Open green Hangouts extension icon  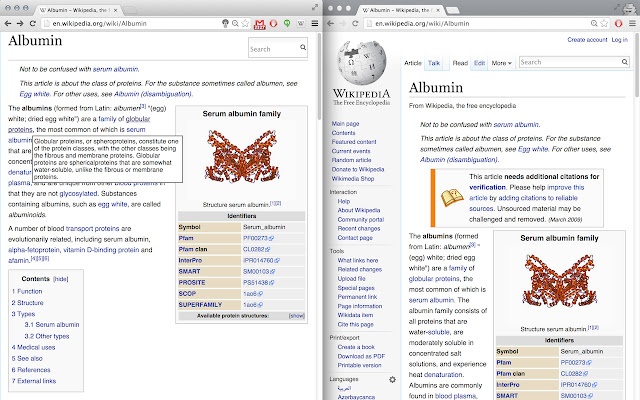pos(287,24)
